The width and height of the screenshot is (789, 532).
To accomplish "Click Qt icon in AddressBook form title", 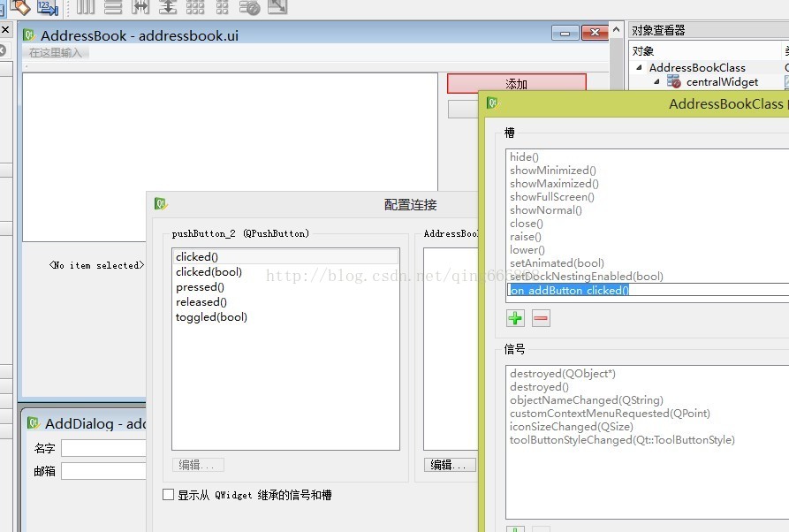I will (x=28, y=34).
